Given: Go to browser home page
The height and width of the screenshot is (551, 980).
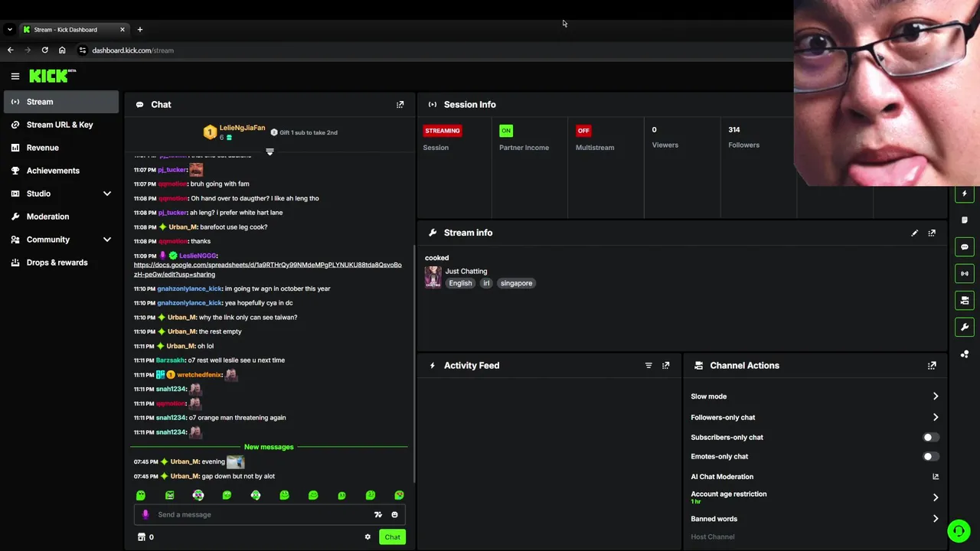Looking at the screenshot, I should pyautogui.click(x=62, y=51).
